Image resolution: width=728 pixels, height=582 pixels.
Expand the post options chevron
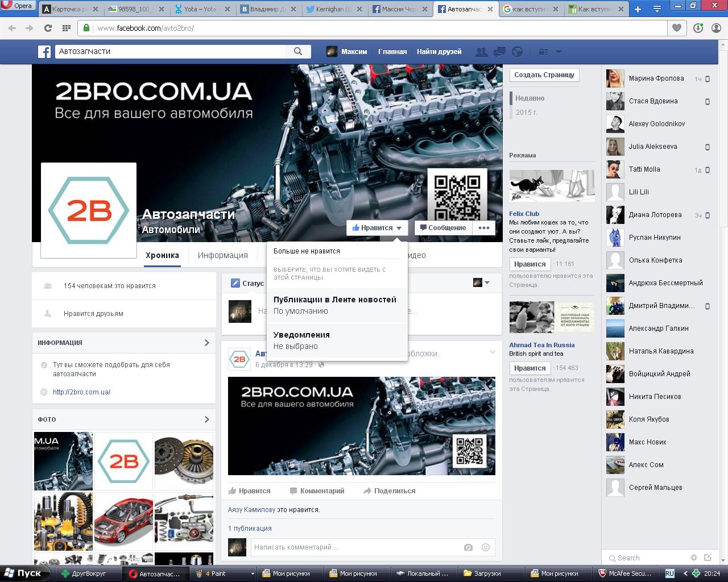(493, 352)
